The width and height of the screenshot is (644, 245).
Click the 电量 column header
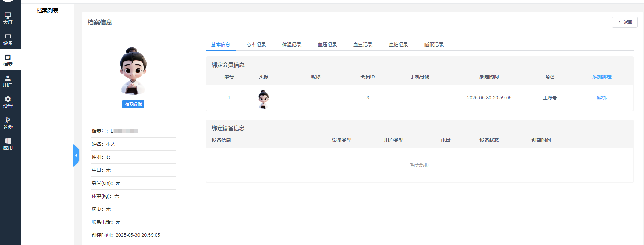click(x=446, y=140)
